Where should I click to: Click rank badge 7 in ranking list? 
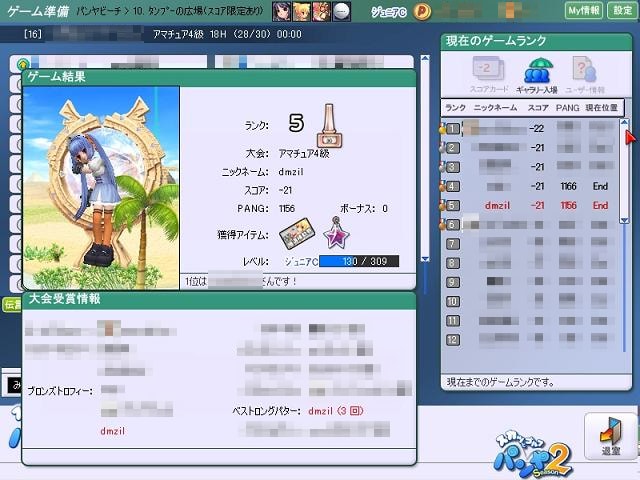pyautogui.click(x=453, y=244)
